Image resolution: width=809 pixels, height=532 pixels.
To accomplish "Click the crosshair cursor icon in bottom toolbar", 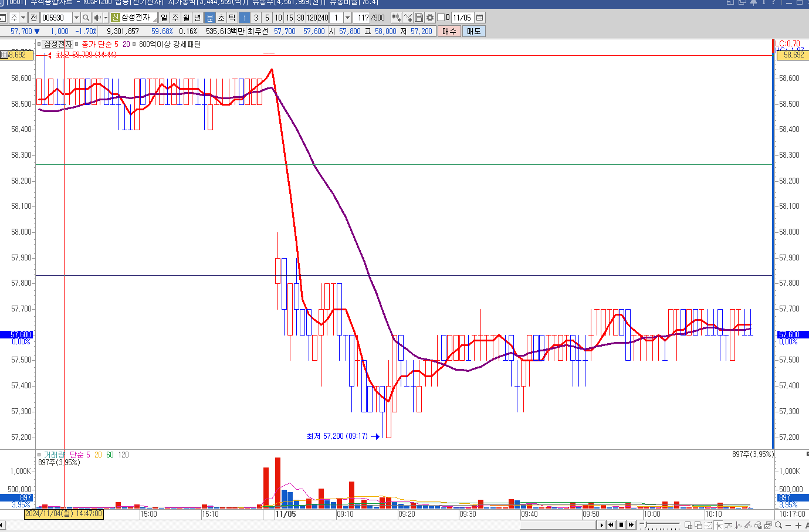I will click(719, 526).
